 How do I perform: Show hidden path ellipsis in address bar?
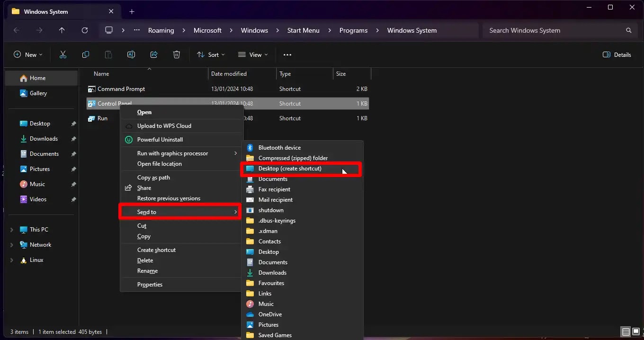137,30
